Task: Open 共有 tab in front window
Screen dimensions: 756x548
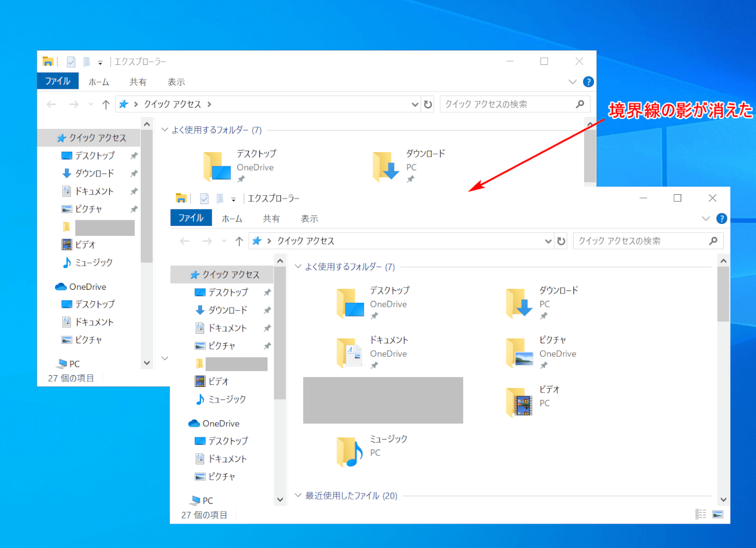Action: pyautogui.click(x=271, y=219)
